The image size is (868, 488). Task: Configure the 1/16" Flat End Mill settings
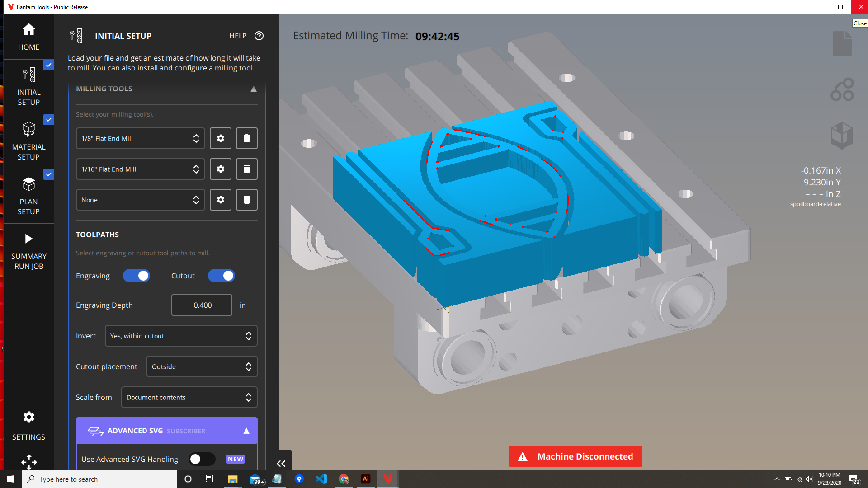(221, 169)
